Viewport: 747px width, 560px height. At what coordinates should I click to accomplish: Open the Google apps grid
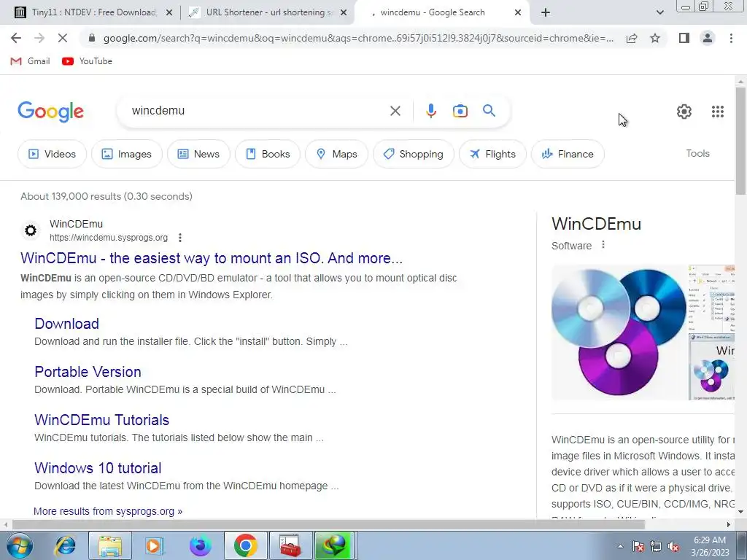[x=718, y=112]
